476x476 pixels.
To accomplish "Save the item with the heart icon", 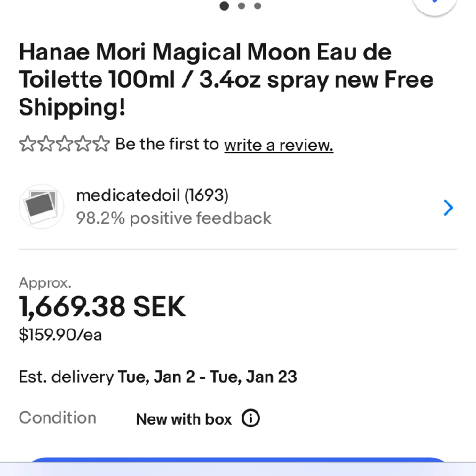I will [435, 4].
